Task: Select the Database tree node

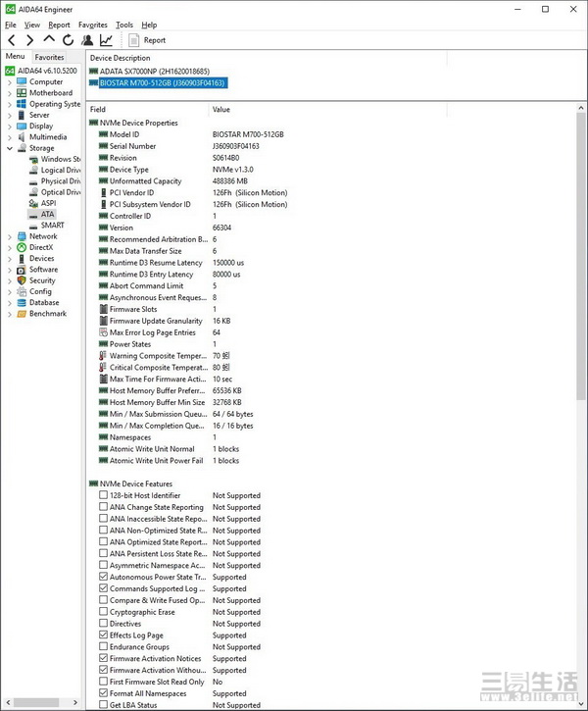Action: [x=44, y=302]
